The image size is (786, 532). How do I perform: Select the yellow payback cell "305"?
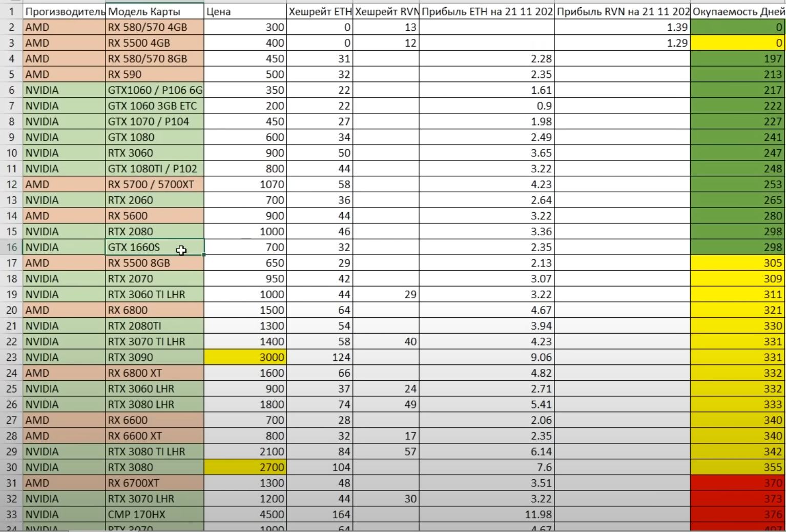coord(738,263)
